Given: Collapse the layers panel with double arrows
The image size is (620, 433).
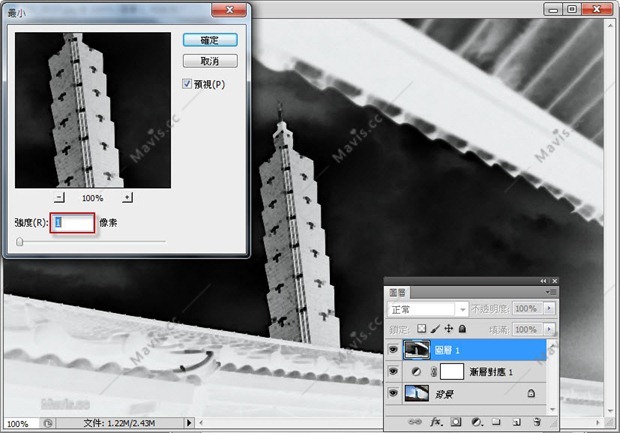Looking at the screenshot, I should click(543, 281).
